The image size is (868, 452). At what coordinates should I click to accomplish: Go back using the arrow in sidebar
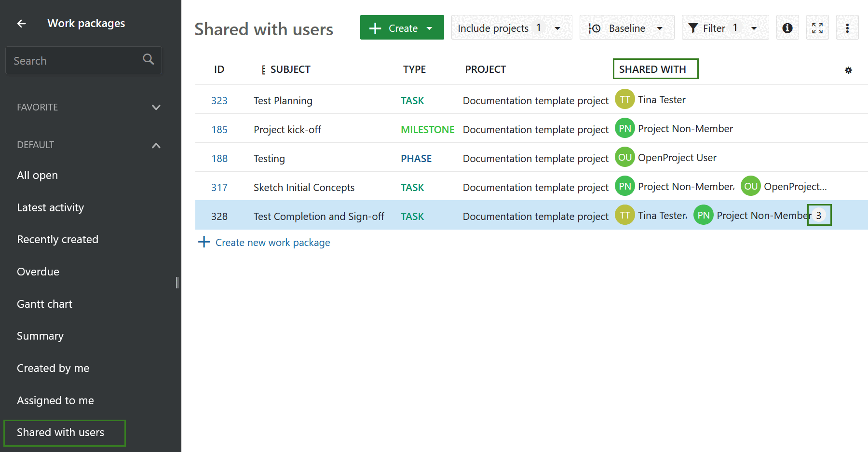click(x=21, y=23)
